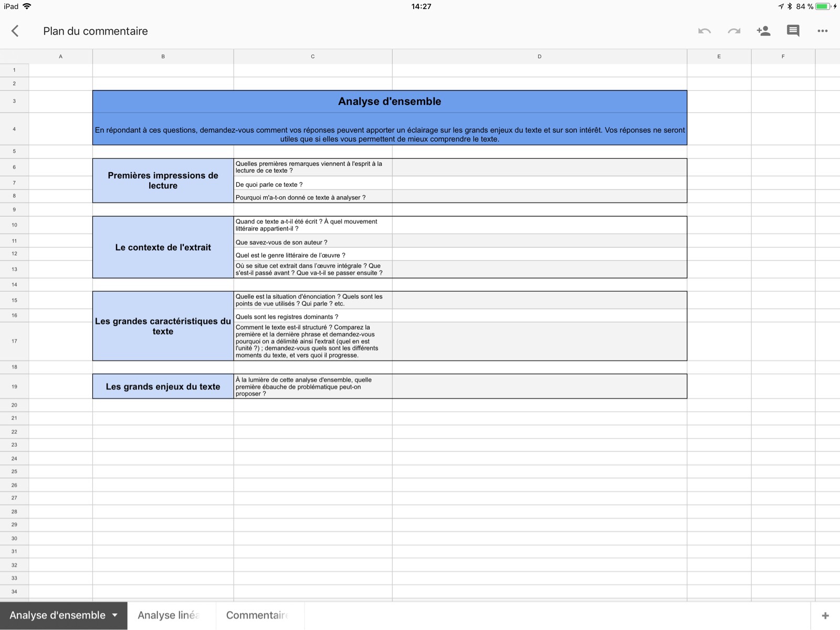Select 'Où se situe cet extrait' cell
This screenshot has width=840, height=630.
313,269
